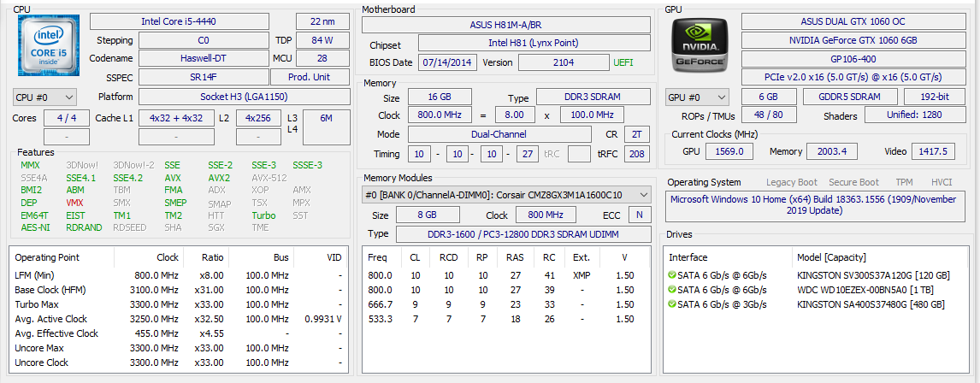Viewport: 980px width, 383px height.
Task: Click the ASUS H81M-A/BR motherboard field
Action: pyautogui.click(x=506, y=25)
